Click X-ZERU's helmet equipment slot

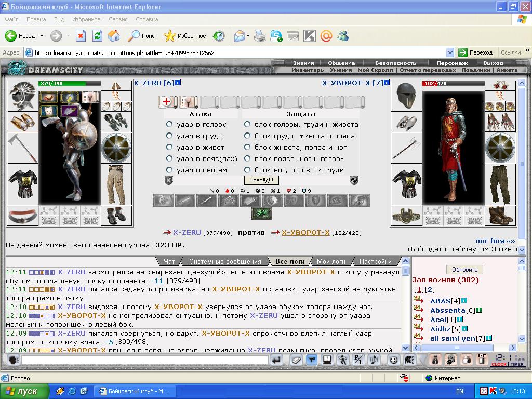(23, 96)
